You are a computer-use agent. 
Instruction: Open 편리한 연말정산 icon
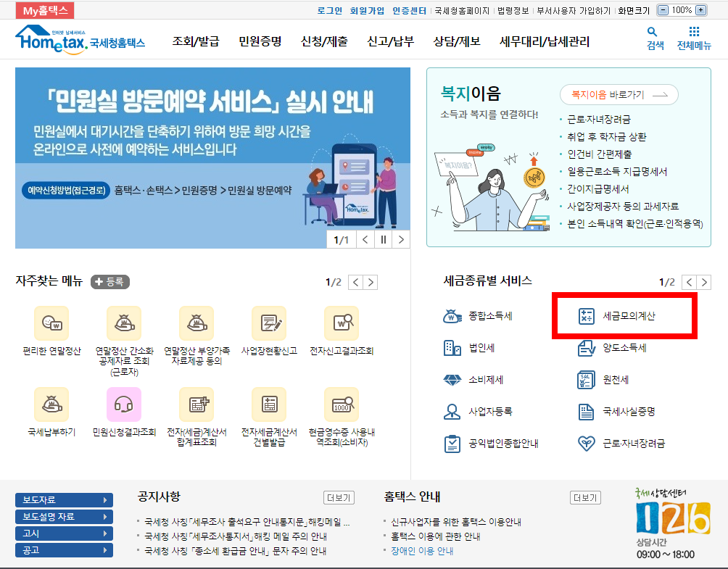pyautogui.click(x=51, y=323)
